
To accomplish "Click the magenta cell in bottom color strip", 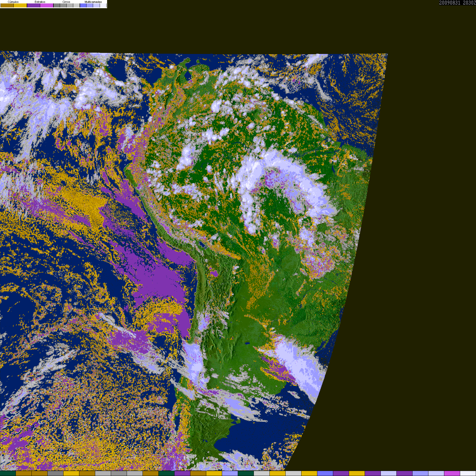I will (452, 473).
